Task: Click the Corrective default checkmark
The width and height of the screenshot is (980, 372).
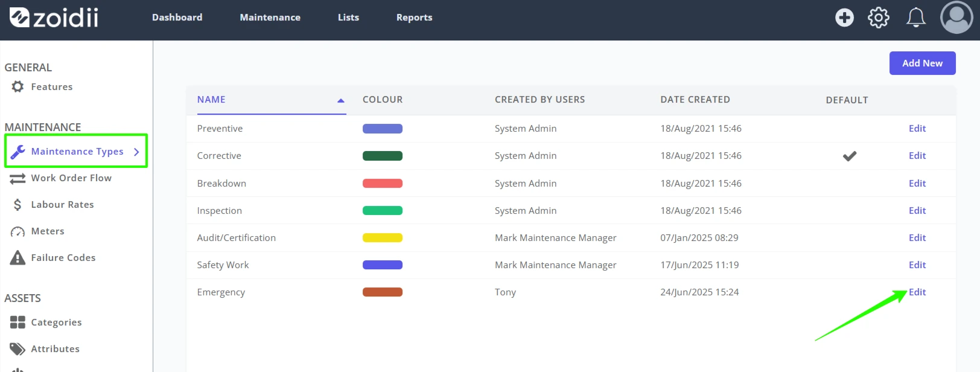Action: tap(850, 156)
